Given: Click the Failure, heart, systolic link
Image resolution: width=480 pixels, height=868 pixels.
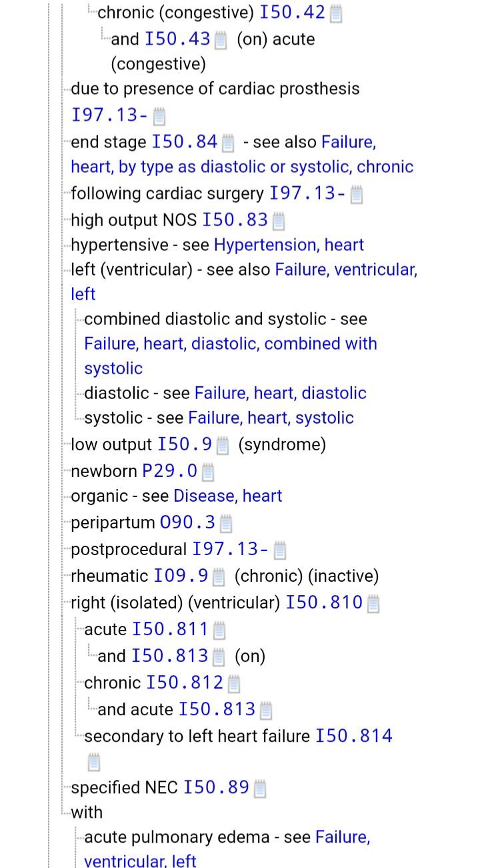Looking at the screenshot, I should click(x=271, y=418).
